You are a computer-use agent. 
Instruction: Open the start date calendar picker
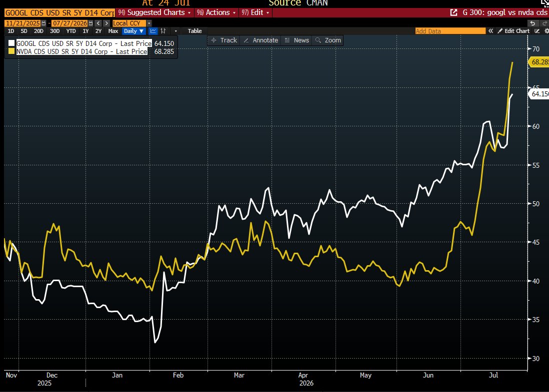(x=44, y=23)
